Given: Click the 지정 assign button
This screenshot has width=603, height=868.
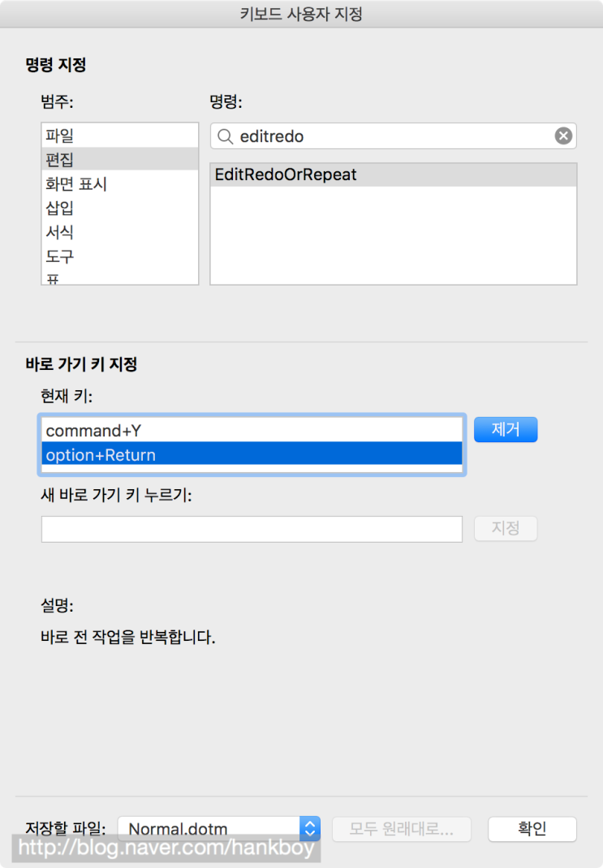Looking at the screenshot, I should point(506,528).
